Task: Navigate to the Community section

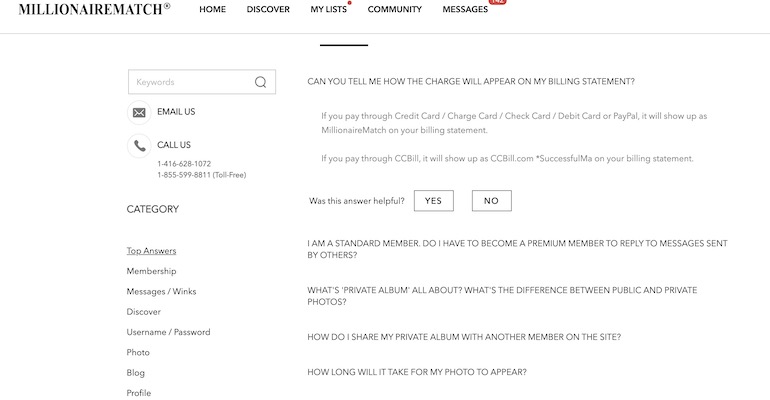Action: point(394,9)
